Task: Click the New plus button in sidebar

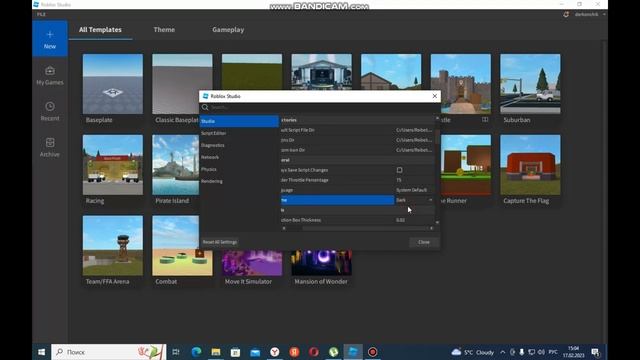Action: pyautogui.click(x=50, y=39)
